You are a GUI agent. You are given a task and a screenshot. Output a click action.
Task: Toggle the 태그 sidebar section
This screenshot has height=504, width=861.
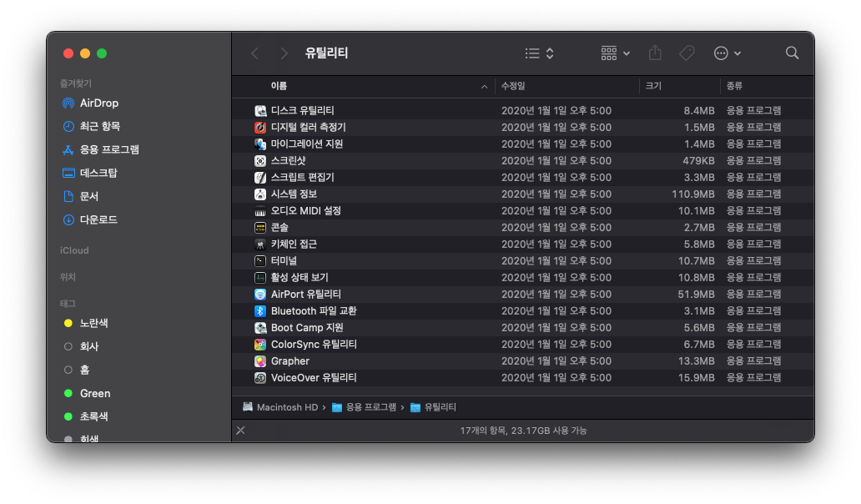pyautogui.click(x=68, y=303)
